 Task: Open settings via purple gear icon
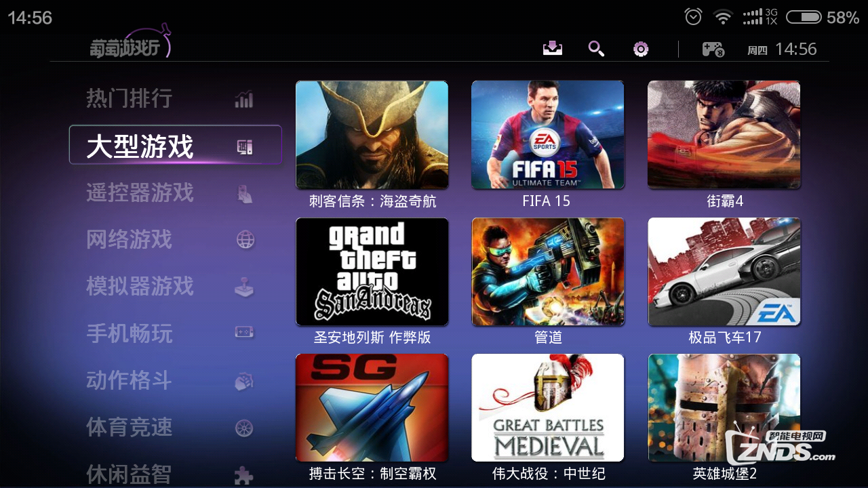[641, 49]
